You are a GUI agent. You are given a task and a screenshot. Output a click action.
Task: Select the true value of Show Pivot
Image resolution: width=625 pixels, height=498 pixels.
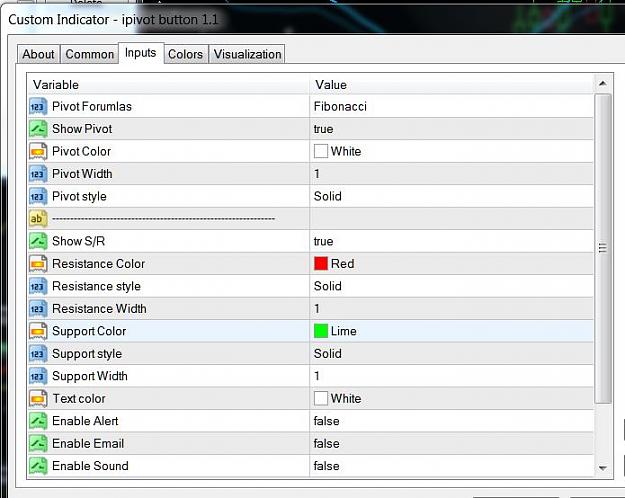coord(323,129)
